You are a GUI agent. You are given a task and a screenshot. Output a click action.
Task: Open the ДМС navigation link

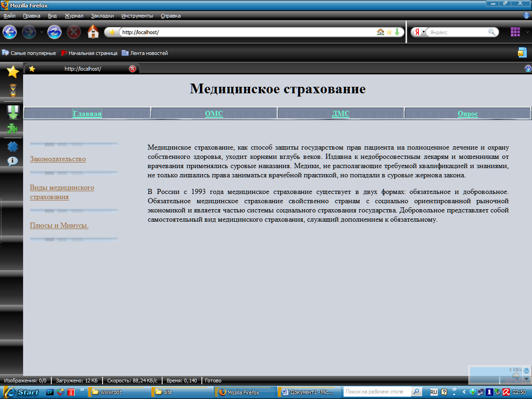click(341, 114)
